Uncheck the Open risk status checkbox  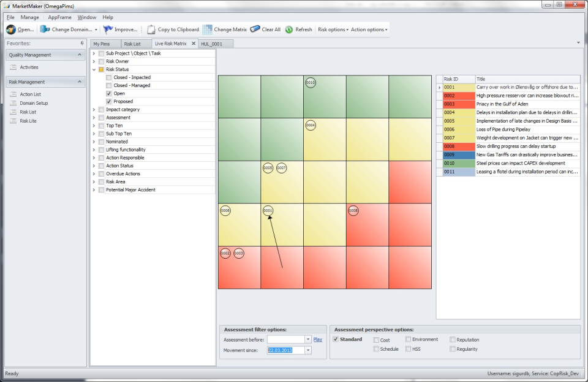tap(109, 94)
